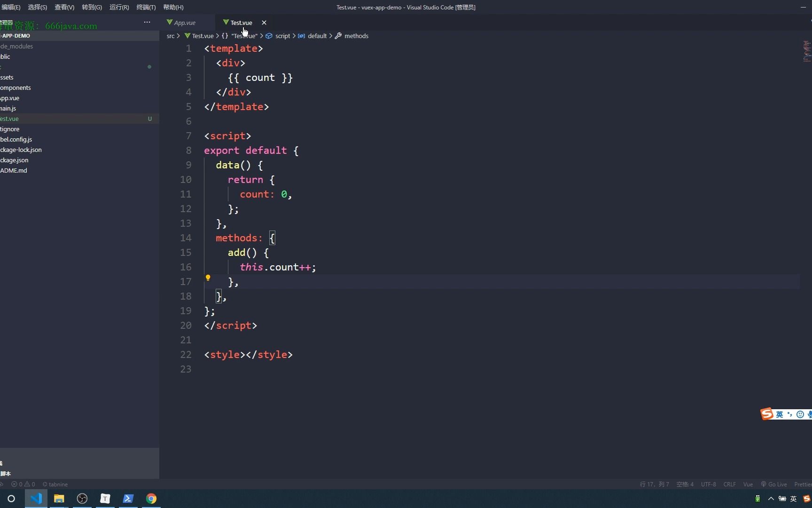812x508 pixels.
Task: Open the explorer more actions ellipsis
Action: (147, 22)
